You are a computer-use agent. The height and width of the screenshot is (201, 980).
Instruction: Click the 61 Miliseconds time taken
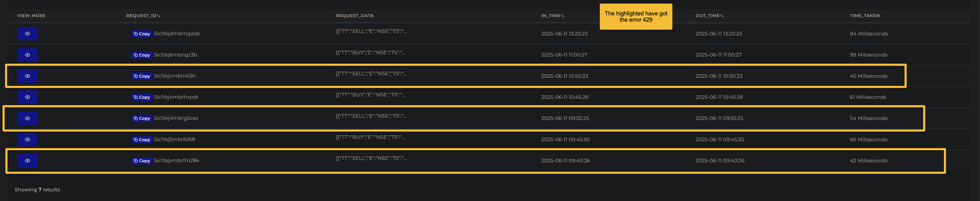pos(868,97)
